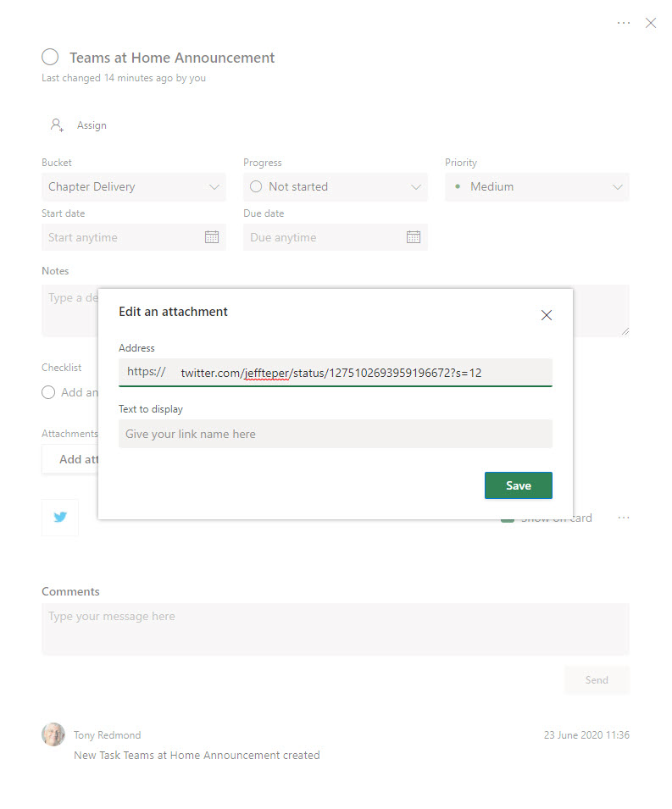Image resolution: width=672 pixels, height=809 pixels.
Task: Open attachment more options ellipsis
Action: [624, 518]
